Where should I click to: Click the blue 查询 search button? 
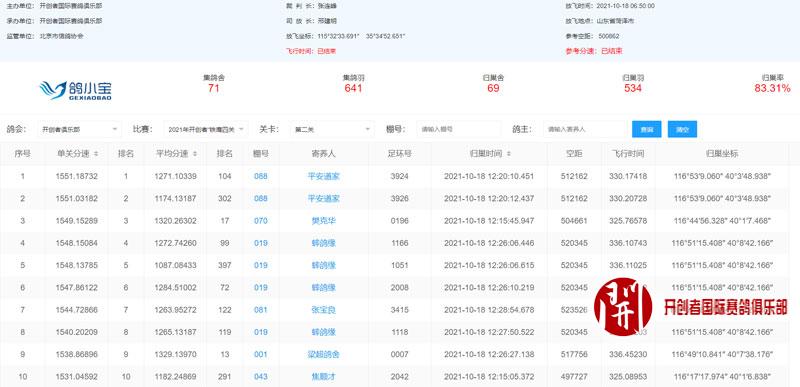coord(646,130)
